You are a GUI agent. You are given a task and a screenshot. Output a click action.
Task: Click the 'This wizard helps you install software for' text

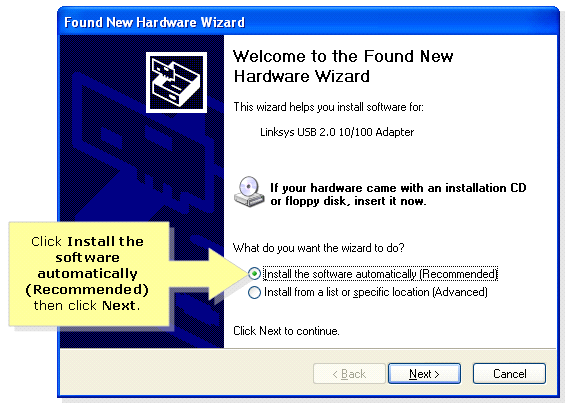(x=328, y=107)
